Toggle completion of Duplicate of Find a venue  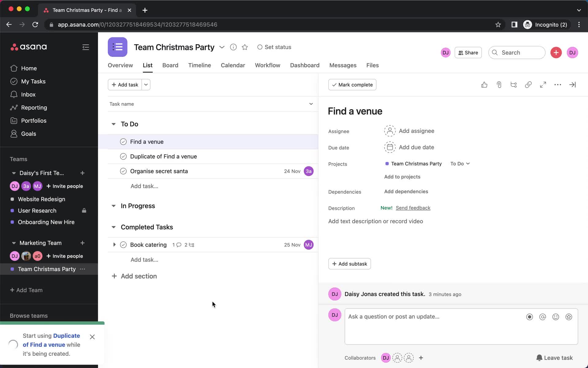[x=123, y=156]
